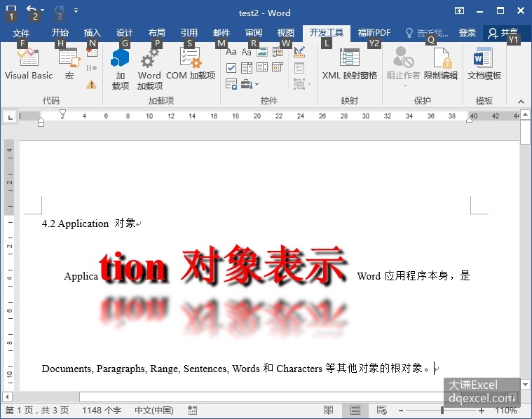532x419 pixels.
Task: Click 阻止作者 Block Authors button
Action: tap(404, 67)
